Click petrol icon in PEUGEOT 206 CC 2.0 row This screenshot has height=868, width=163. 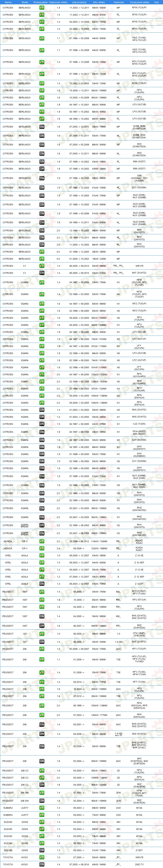coord(42,778)
